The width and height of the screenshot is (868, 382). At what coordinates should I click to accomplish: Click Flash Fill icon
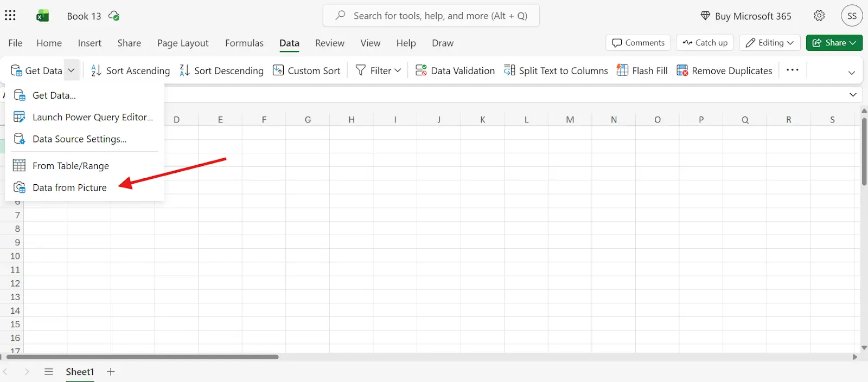point(622,70)
